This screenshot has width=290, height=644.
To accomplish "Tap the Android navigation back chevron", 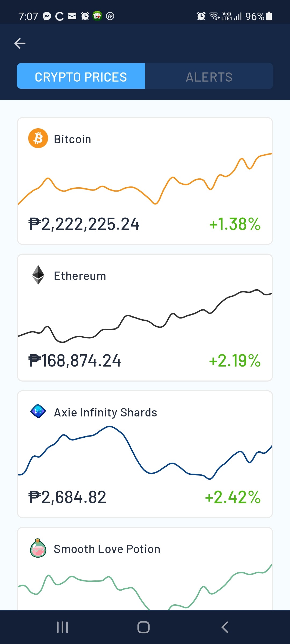I will [x=225, y=627].
